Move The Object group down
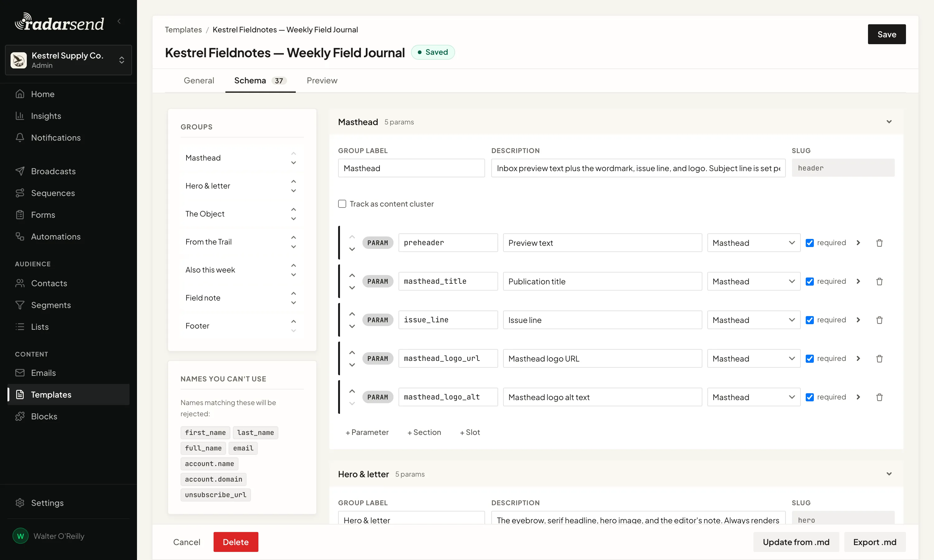The width and height of the screenshot is (934, 560). point(293,219)
